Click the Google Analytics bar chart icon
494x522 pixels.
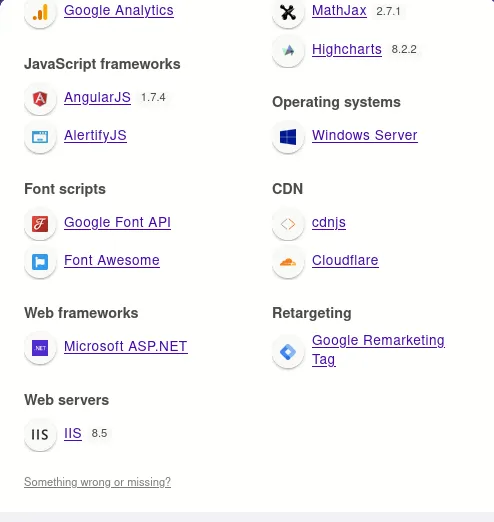40,13
